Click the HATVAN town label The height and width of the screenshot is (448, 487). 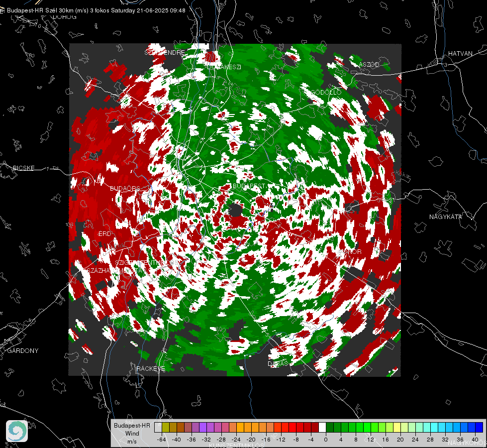click(x=460, y=54)
